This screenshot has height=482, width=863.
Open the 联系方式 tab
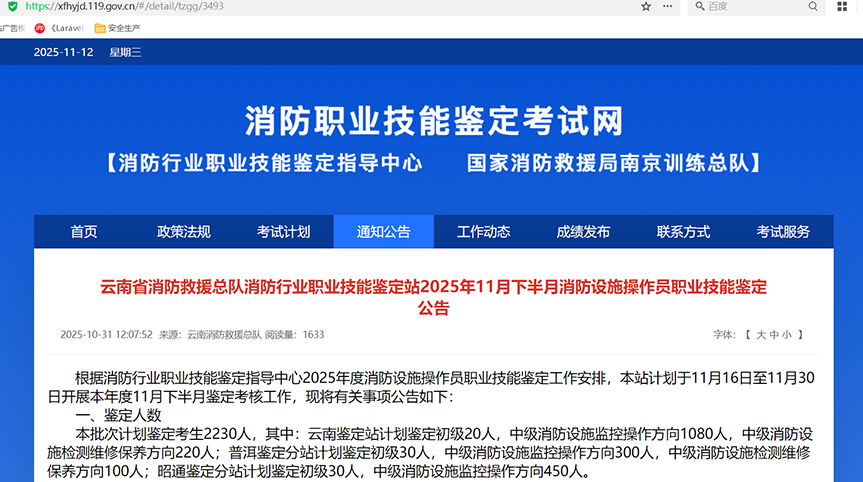tap(684, 232)
